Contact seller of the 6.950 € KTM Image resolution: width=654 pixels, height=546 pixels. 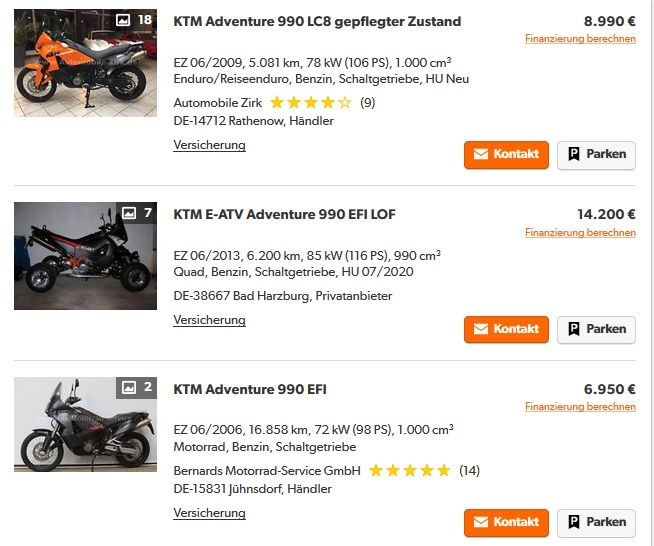(506, 522)
